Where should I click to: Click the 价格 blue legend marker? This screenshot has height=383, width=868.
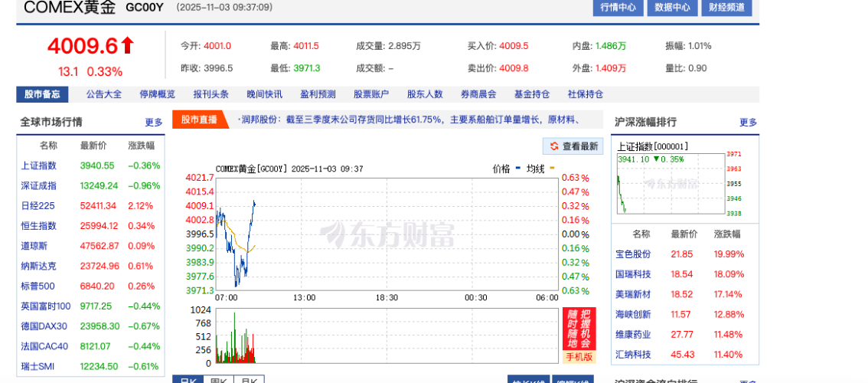[x=518, y=168]
